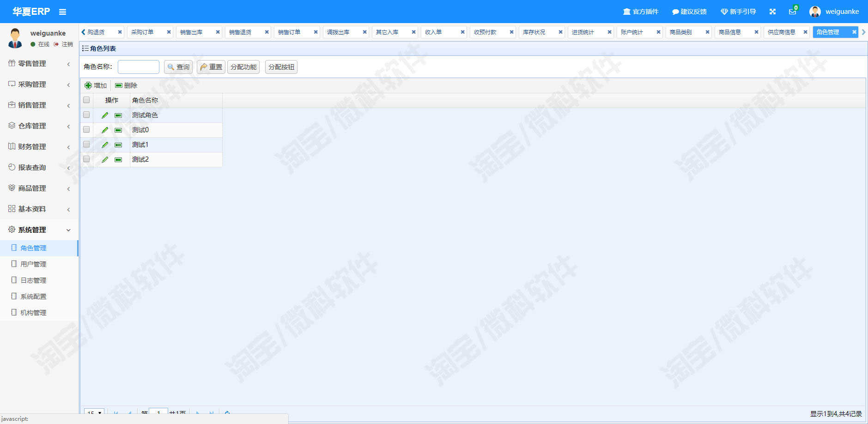
Task: Open the 官方插件 link
Action: click(x=641, y=12)
